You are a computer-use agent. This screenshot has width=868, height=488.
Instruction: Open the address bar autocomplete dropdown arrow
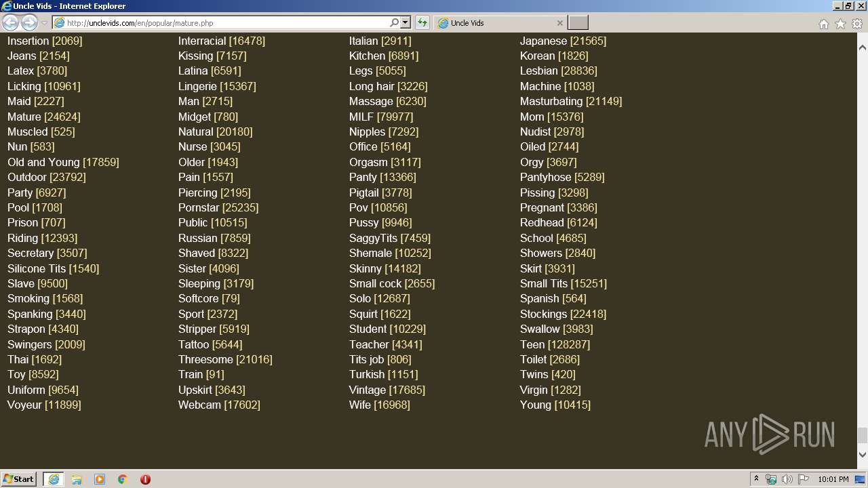(406, 23)
